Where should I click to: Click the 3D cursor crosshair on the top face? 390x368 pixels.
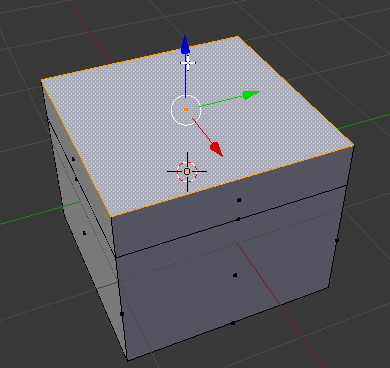[x=187, y=172]
